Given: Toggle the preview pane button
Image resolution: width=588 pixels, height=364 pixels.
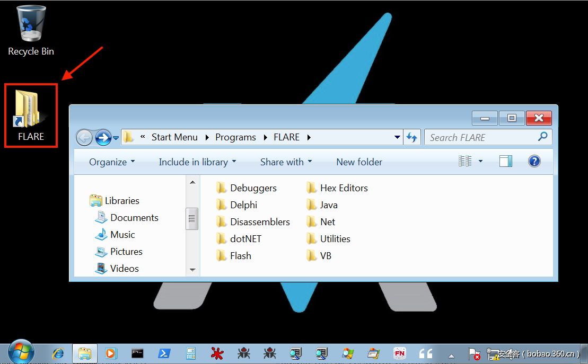Looking at the screenshot, I should pos(506,162).
